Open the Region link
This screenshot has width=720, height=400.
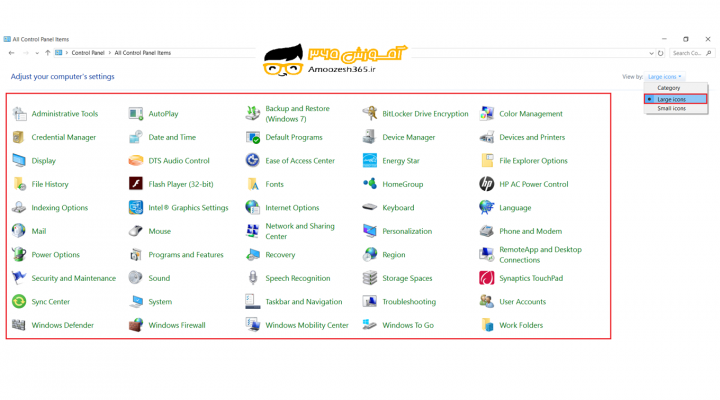pyautogui.click(x=394, y=255)
